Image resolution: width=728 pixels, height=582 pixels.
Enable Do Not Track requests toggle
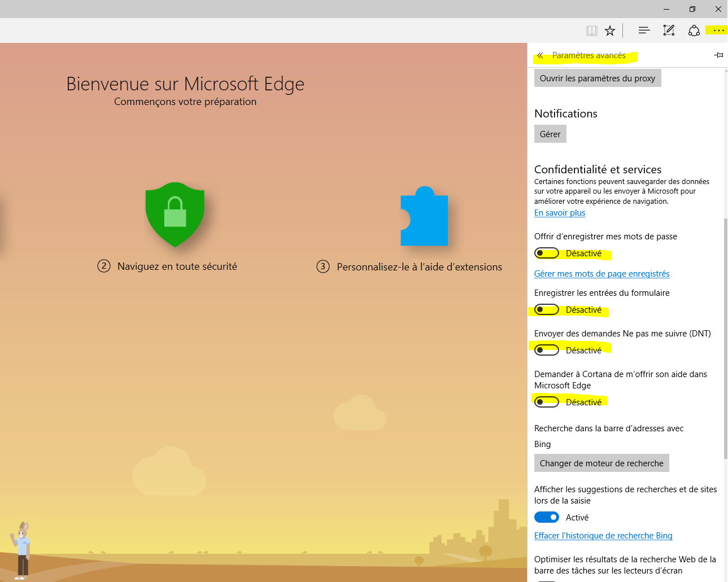(x=547, y=351)
